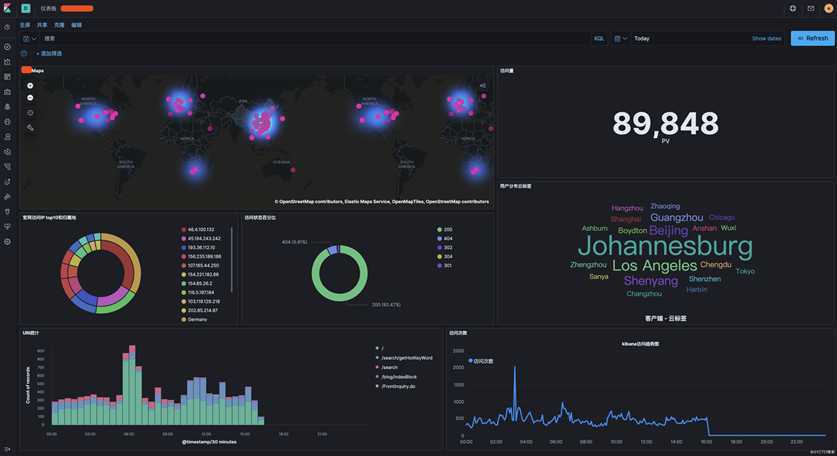837x456 pixels.
Task: Open the orange user avatar menu
Action: pyautogui.click(x=828, y=9)
